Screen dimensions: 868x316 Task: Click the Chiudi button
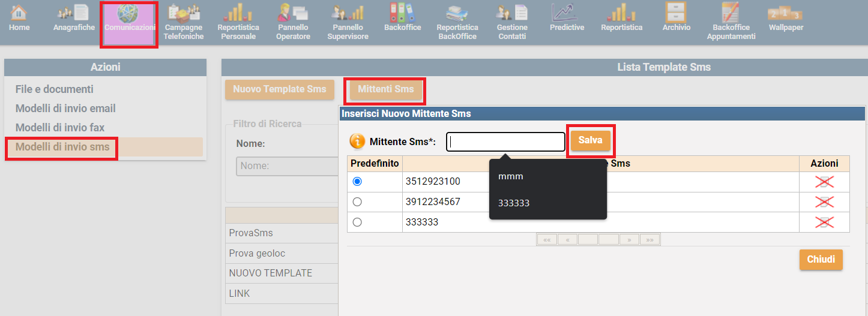[x=821, y=260]
